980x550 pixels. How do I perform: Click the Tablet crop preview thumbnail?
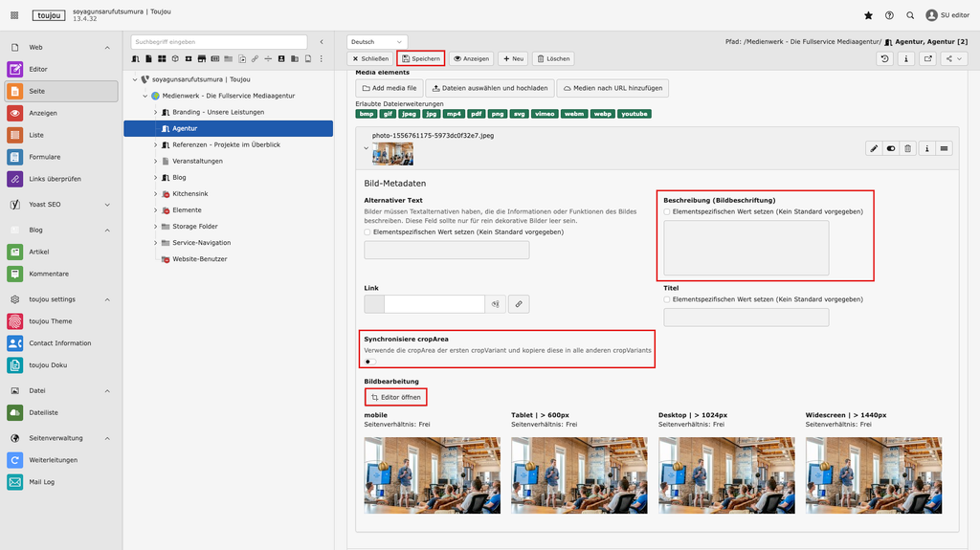pos(579,475)
